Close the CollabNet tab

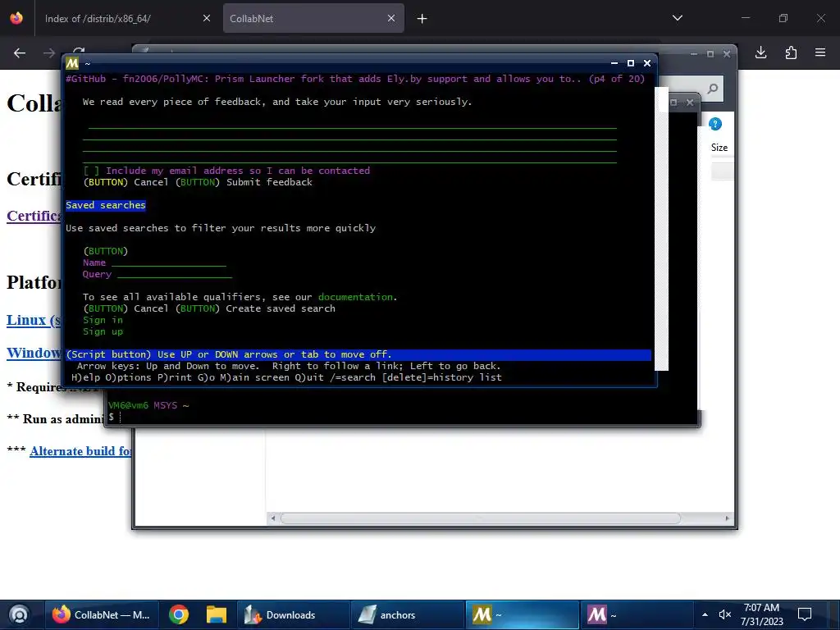[391, 18]
